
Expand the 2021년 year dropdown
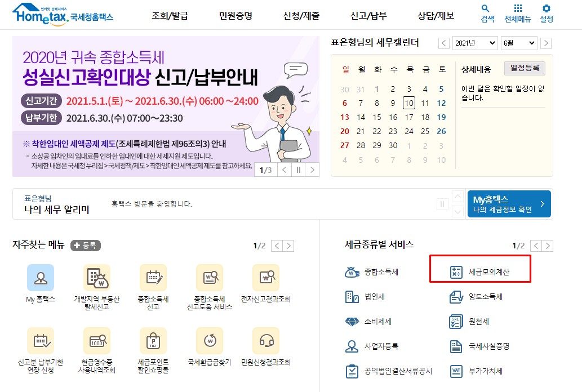pos(475,43)
